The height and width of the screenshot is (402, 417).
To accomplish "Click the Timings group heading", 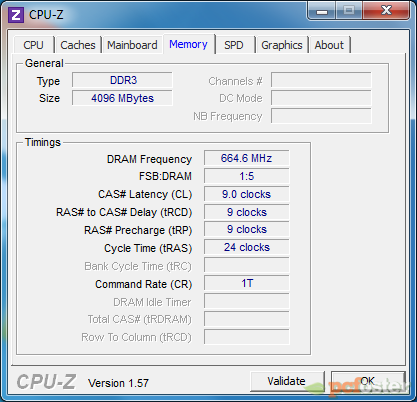I will [43, 142].
